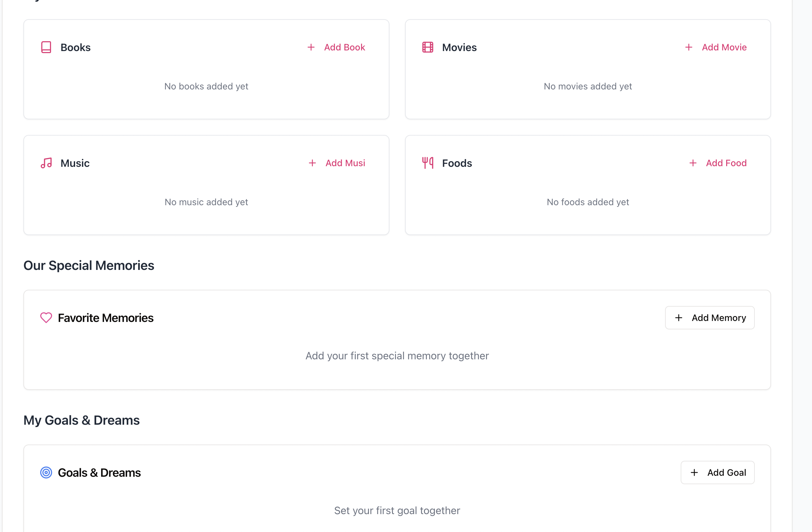
Task: Select the 'No books added yet' placeholder
Action: point(206,86)
